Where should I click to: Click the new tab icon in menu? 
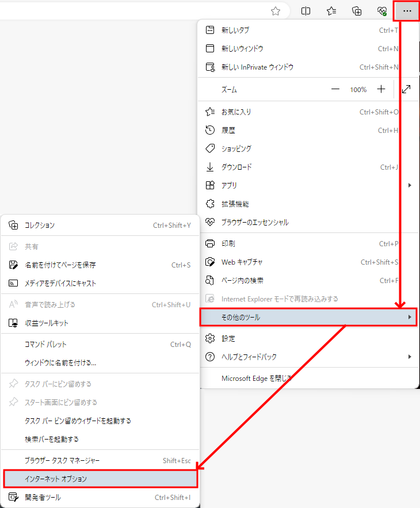tap(210, 30)
